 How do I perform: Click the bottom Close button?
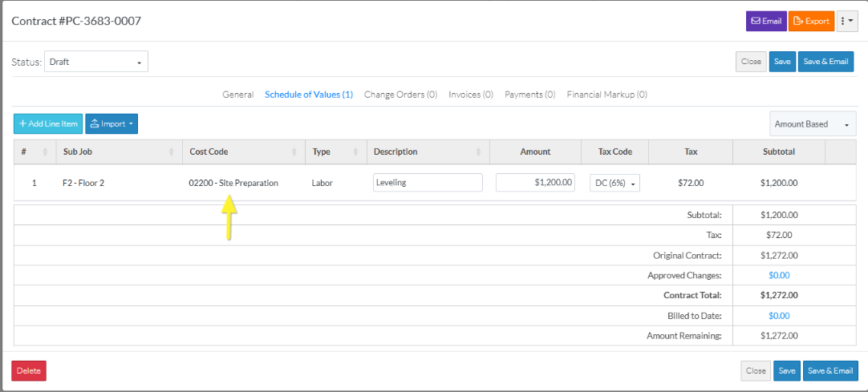(x=756, y=371)
